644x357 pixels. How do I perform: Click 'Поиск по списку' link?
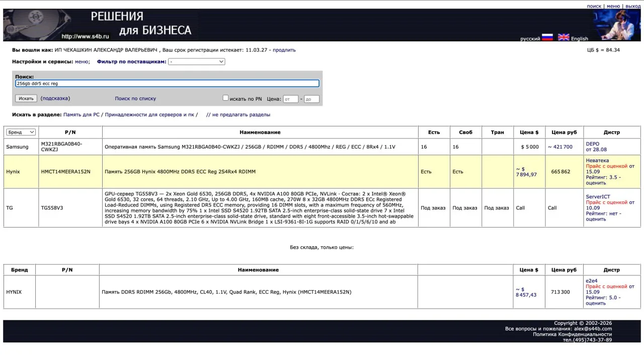point(135,99)
